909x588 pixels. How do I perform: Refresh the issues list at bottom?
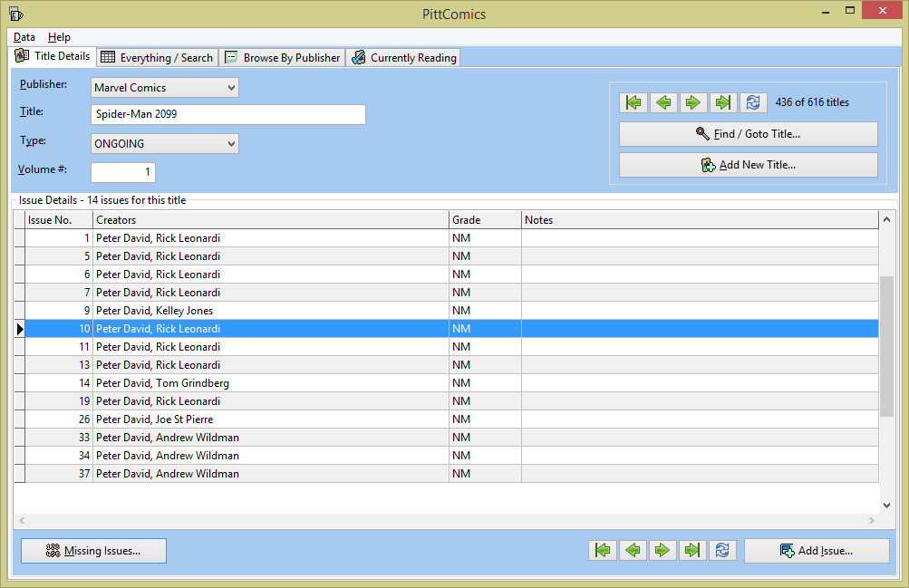(x=722, y=550)
